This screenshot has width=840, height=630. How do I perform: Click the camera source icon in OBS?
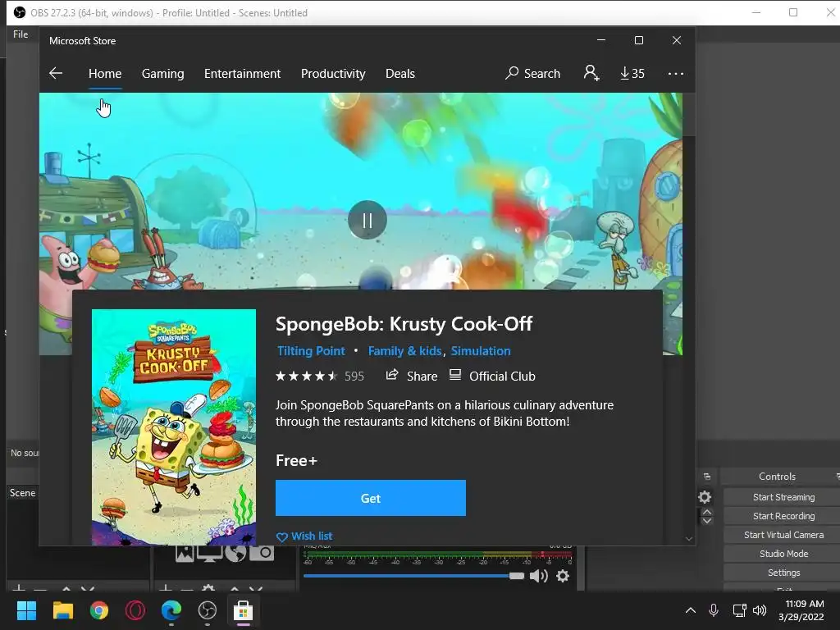point(262,554)
